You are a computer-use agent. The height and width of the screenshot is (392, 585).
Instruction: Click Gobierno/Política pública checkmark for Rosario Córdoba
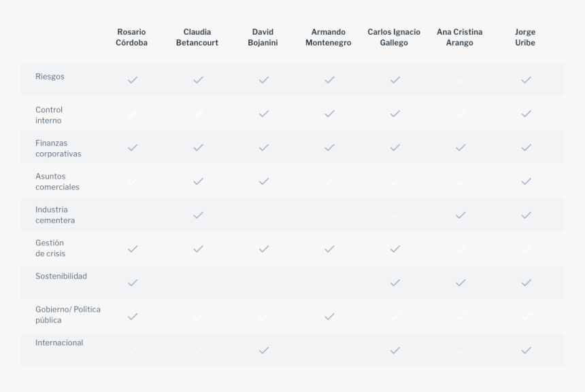pyautogui.click(x=133, y=317)
